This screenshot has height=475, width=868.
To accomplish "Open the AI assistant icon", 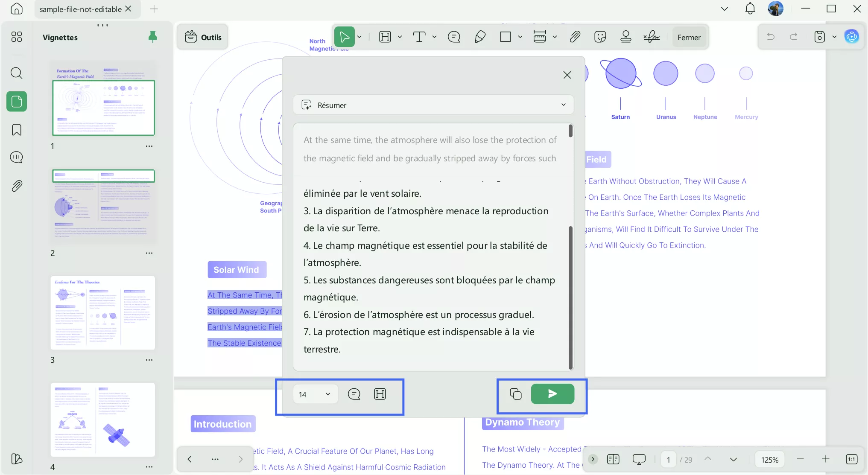I will [851, 37].
